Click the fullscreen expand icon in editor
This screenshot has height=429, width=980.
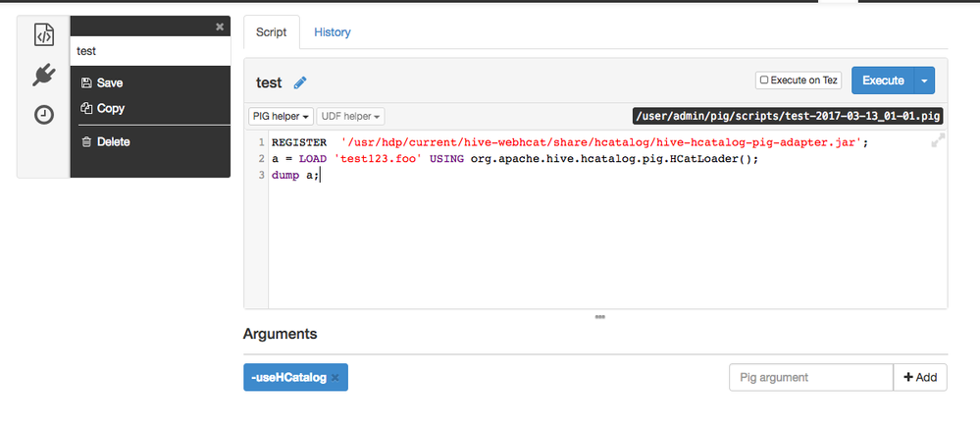pos(938,141)
